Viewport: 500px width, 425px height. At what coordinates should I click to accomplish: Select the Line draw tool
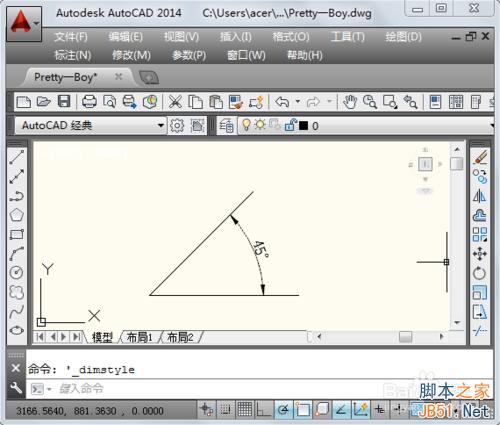[16, 157]
